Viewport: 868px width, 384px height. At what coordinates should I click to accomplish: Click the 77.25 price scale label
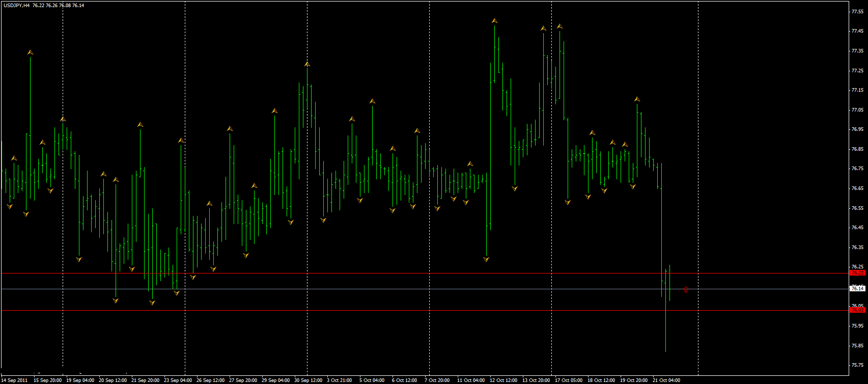pyautogui.click(x=857, y=70)
